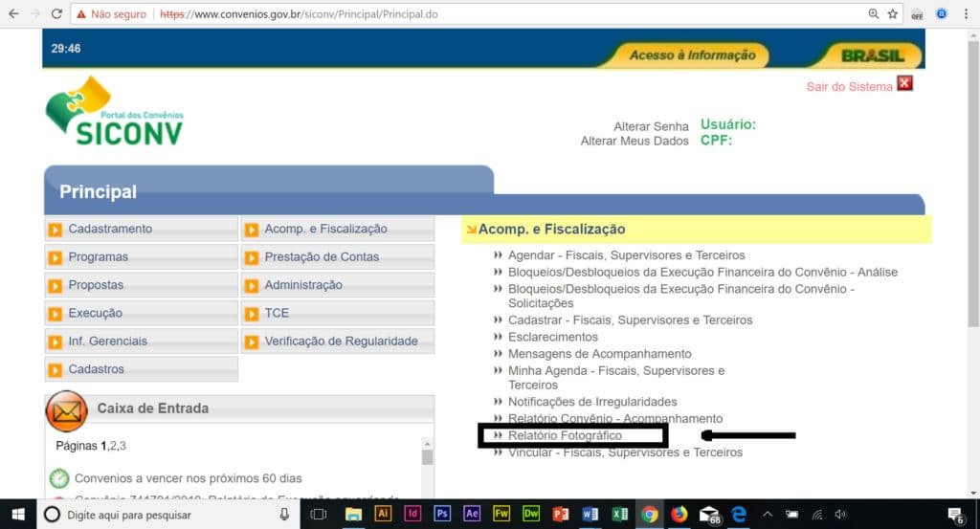Click Agendar - Fiscais, Supervisores e Terceiros link

(626, 254)
